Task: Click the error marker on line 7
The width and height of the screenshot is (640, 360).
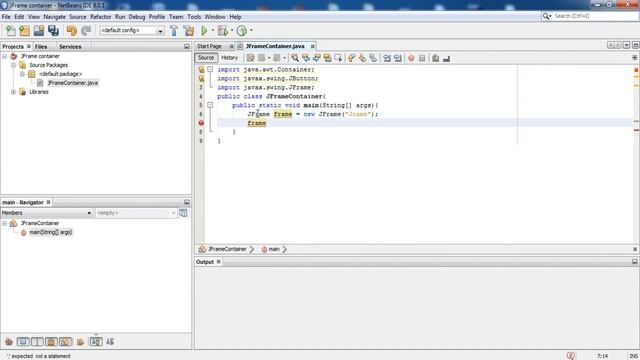Action: 201,123
